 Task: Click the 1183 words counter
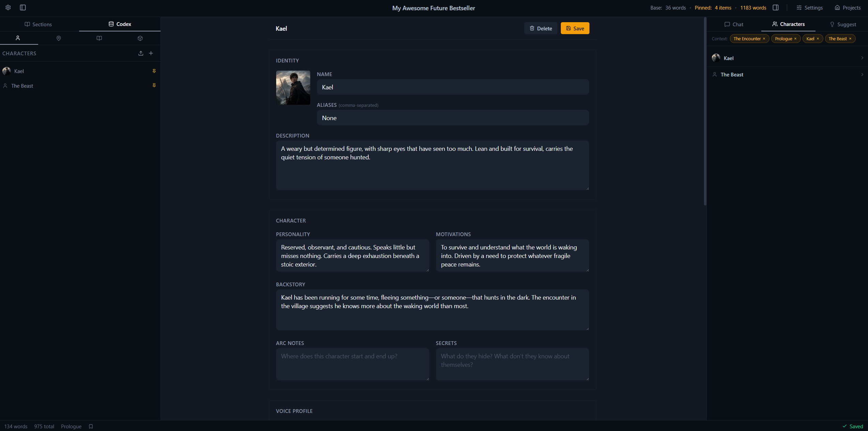[x=753, y=8]
